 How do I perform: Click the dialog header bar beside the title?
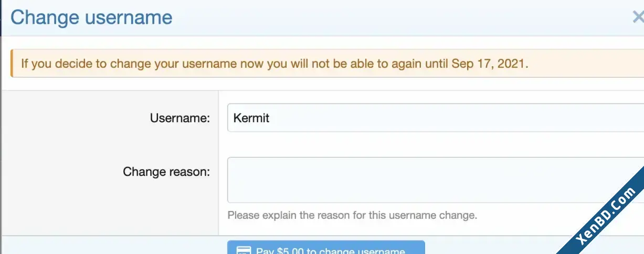tap(399, 18)
